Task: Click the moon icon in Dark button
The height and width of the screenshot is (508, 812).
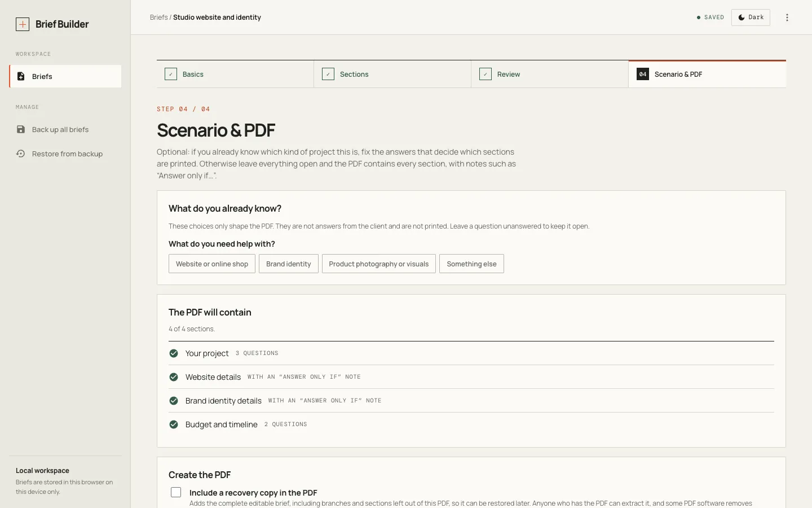Action: point(742,17)
